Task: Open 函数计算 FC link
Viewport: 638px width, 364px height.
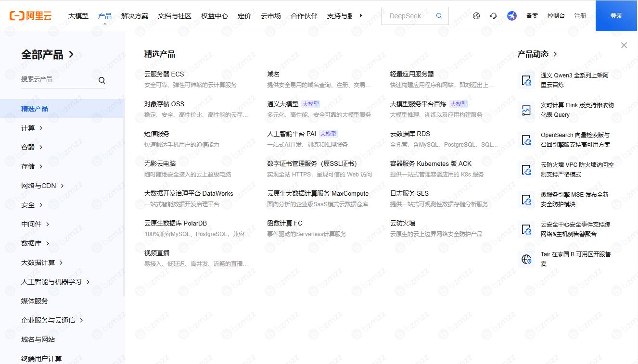Action: (285, 223)
